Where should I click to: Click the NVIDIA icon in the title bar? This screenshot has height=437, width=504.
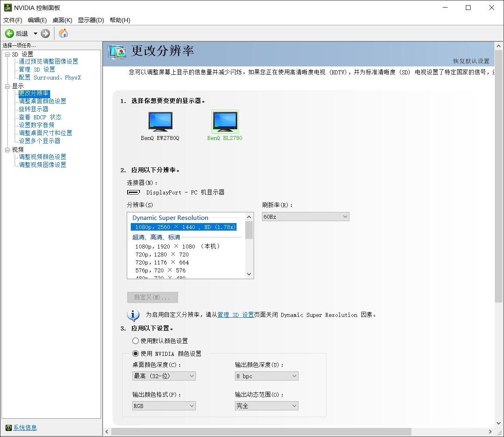[x=8, y=7]
